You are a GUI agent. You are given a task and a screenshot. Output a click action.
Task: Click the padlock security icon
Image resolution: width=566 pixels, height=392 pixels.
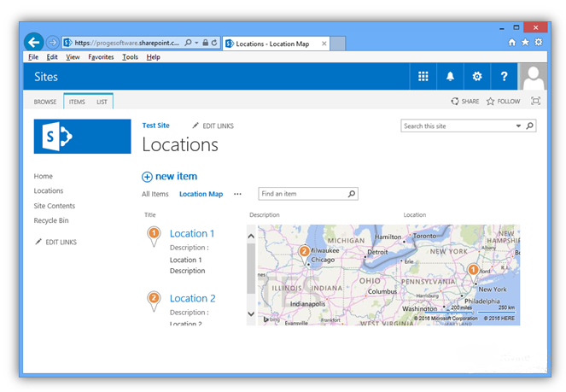click(x=205, y=43)
